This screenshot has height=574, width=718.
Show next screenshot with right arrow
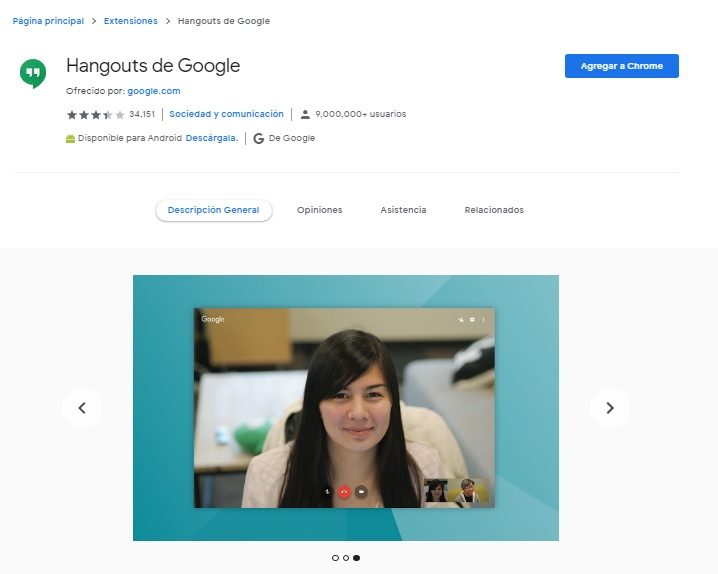tap(609, 408)
